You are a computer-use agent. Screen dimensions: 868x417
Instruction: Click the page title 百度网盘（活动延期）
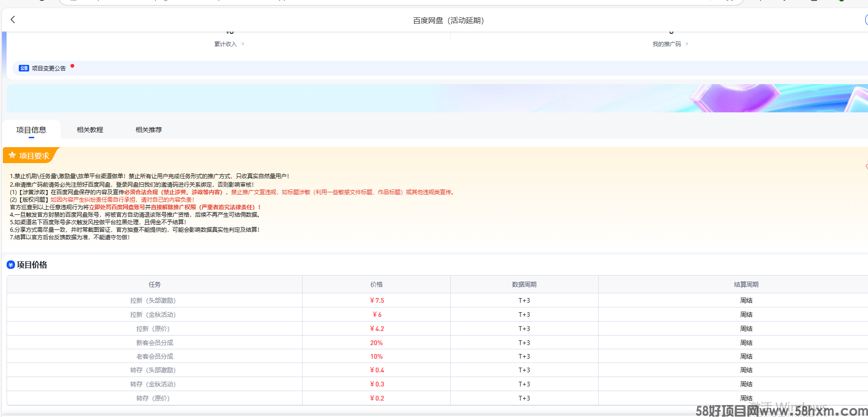coord(448,20)
